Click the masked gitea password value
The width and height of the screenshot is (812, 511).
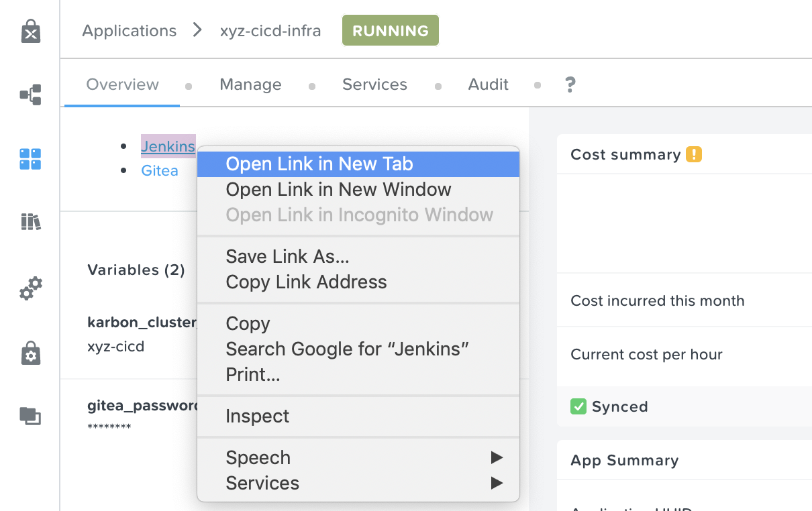pyautogui.click(x=109, y=427)
